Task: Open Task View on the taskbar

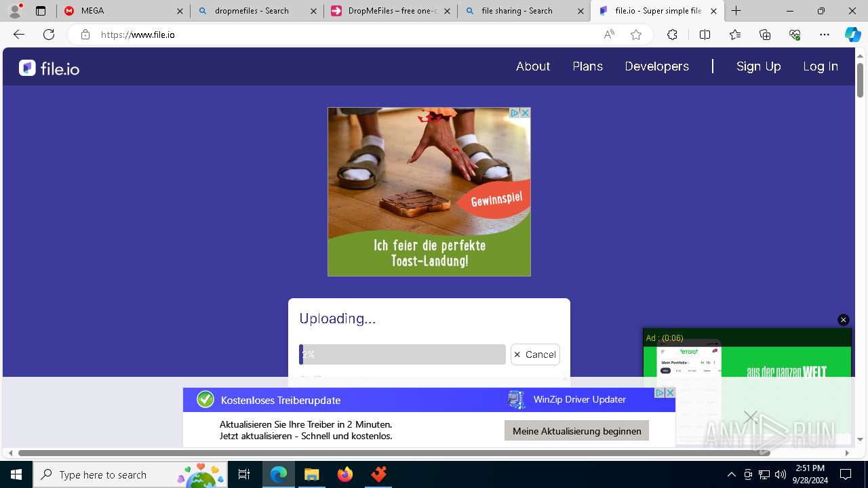Action: point(244,474)
